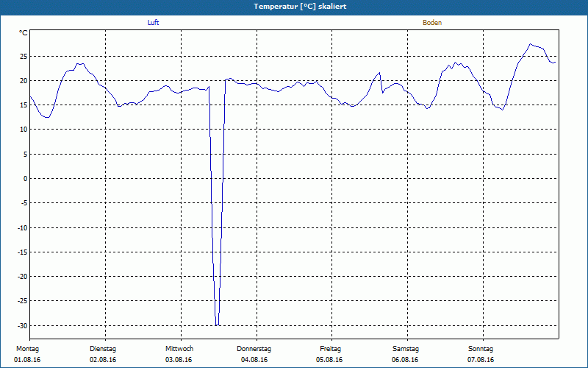588x368 pixels.
Task: Click the 25 y-axis value
Action: [24, 57]
